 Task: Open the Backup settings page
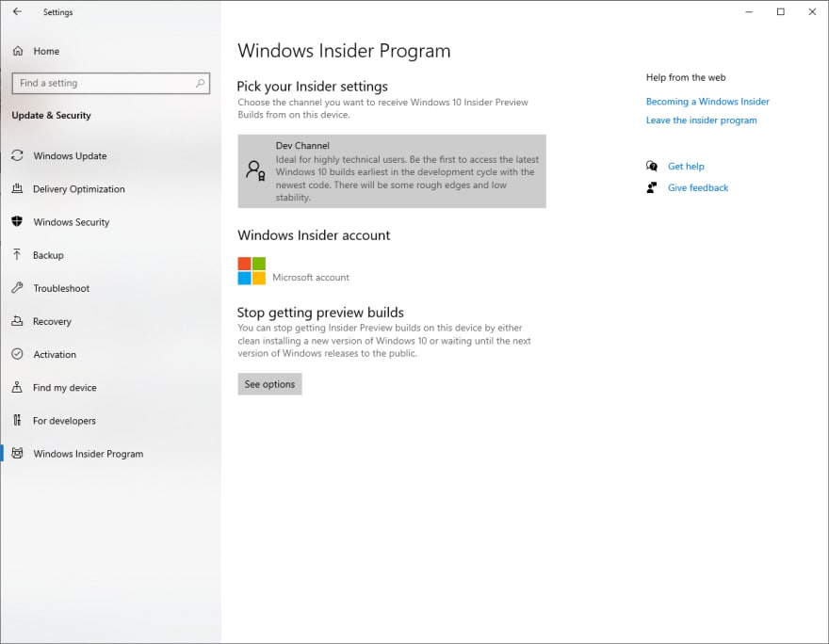point(48,255)
